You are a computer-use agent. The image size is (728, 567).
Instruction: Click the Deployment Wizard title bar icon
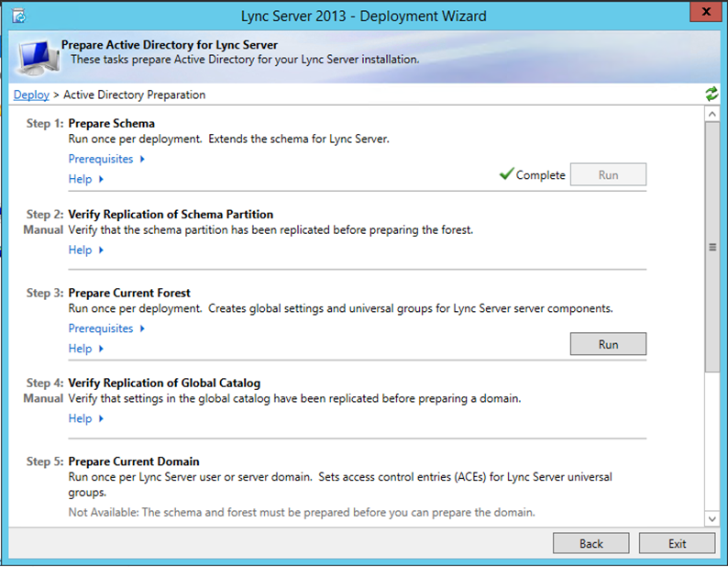tap(19, 17)
